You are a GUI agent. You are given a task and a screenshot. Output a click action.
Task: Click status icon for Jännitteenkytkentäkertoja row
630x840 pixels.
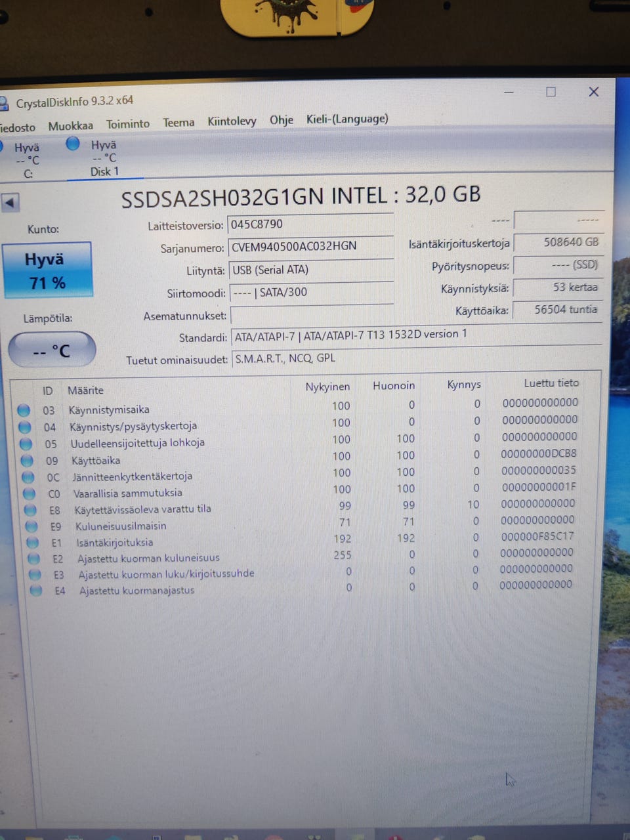pyautogui.click(x=28, y=477)
